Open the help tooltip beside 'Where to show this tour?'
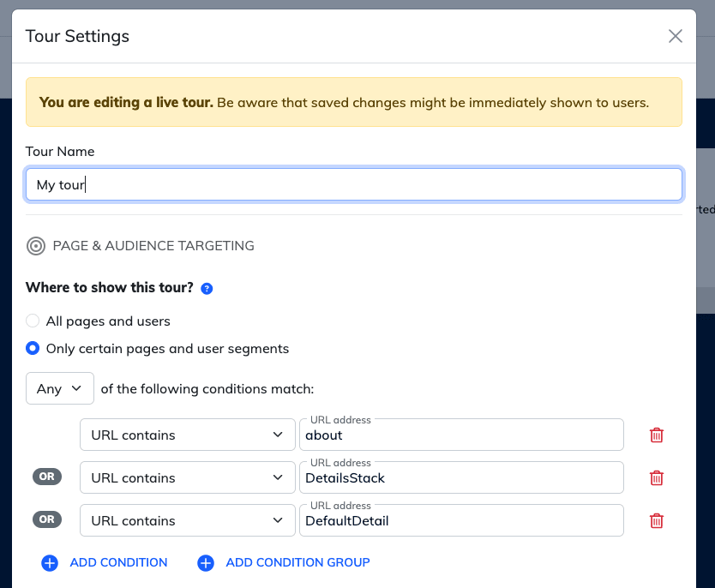Viewport: 715px width, 588px height. (207, 289)
